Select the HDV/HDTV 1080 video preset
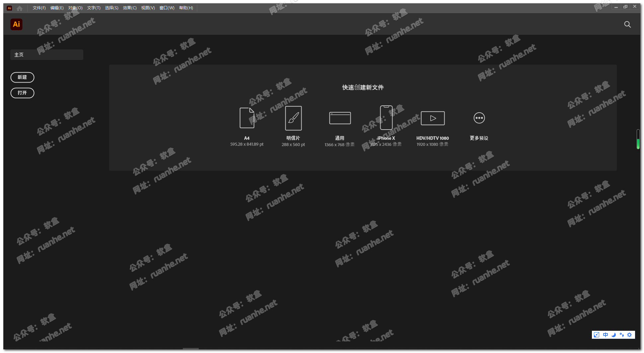The height and width of the screenshot is (353, 644). coord(433,118)
